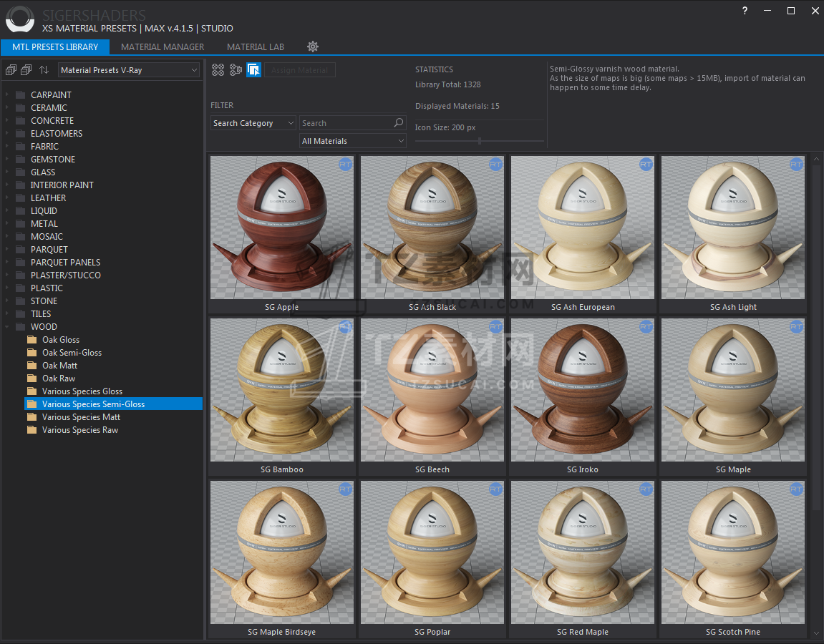Open the Search Category dropdown
This screenshot has height=644, width=824.
tap(253, 123)
